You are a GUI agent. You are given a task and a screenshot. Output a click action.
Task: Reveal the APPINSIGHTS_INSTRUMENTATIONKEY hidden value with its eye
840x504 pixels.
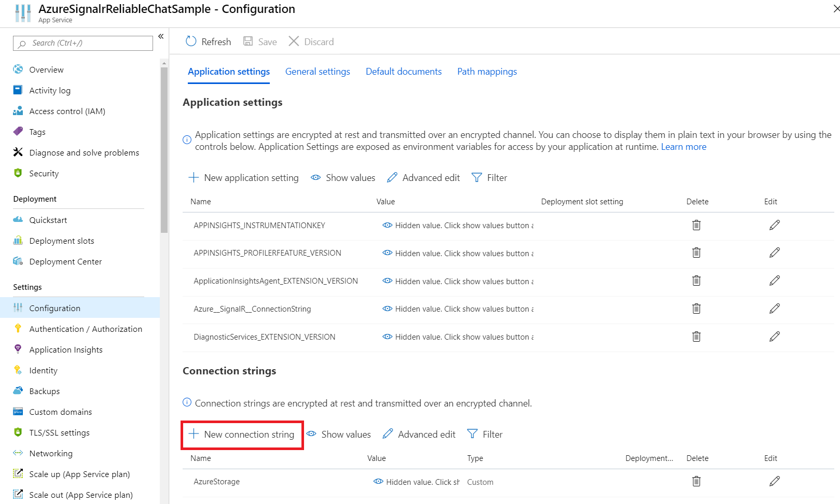(387, 225)
